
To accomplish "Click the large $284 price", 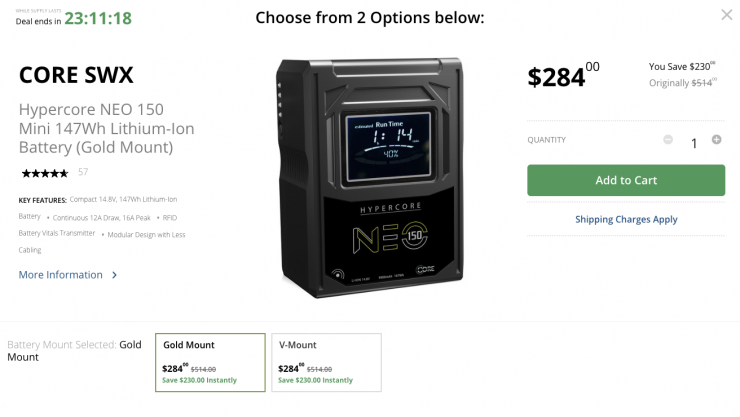I will tap(562, 76).
